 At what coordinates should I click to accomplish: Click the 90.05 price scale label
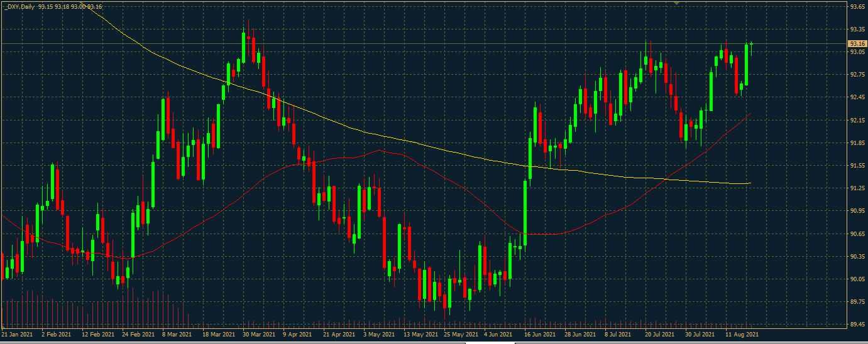pos(856,279)
